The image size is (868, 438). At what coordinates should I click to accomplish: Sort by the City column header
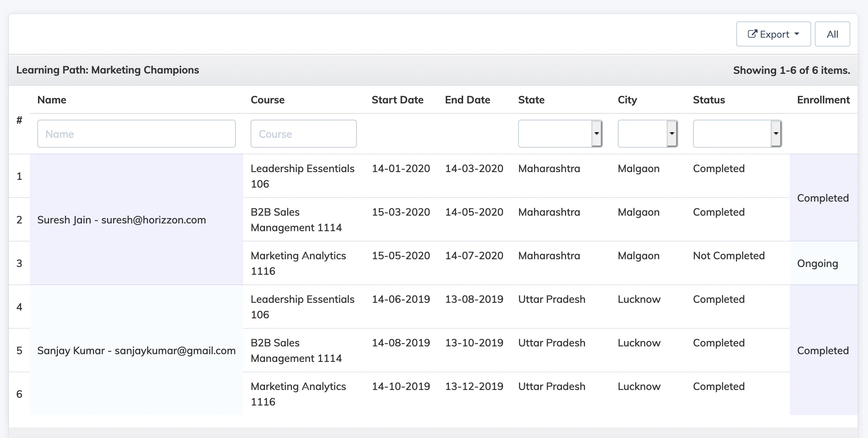pyautogui.click(x=627, y=100)
